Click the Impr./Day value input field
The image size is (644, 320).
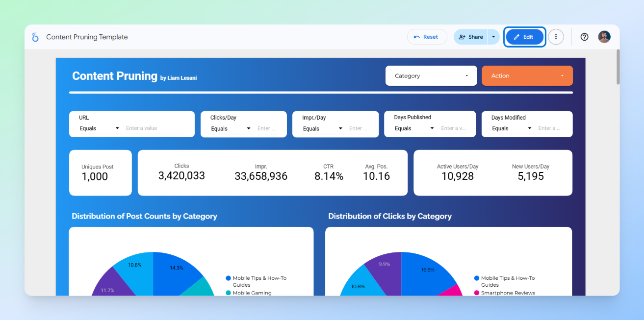360,128
